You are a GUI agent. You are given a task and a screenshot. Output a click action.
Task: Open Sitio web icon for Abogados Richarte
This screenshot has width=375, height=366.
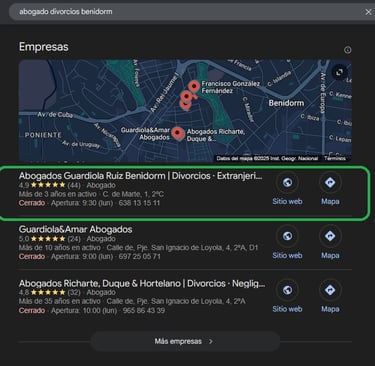tap(287, 290)
